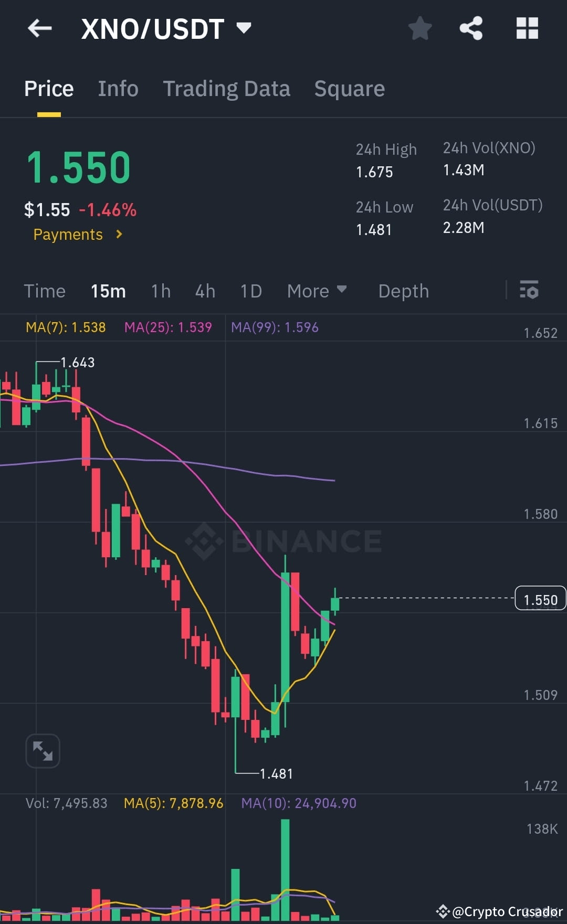567x924 pixels.
Task: Switch chart to 1D interval
Action: tap(250, 291)
